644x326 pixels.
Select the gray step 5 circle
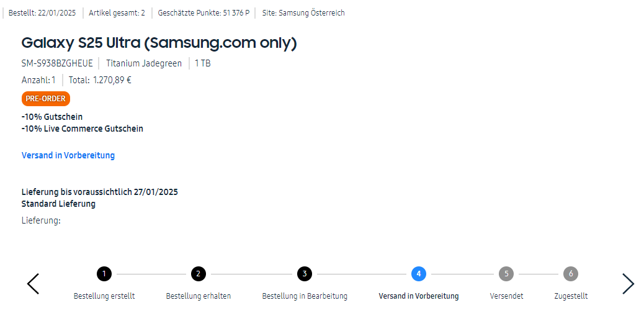click(x=506, y=273)
